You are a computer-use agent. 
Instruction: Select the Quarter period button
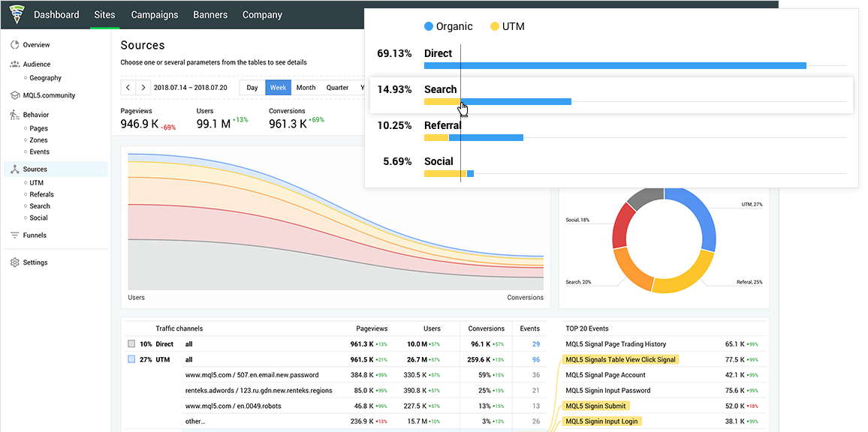pos(337,88)
